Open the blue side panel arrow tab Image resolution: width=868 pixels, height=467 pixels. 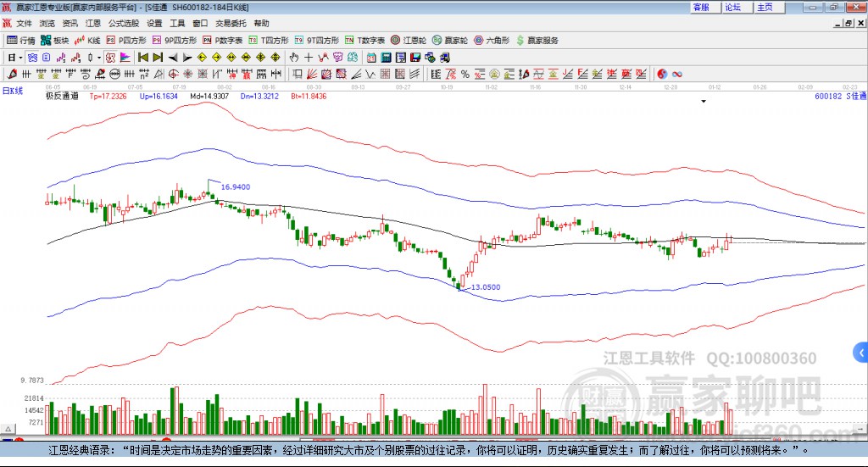click(861, 353)
